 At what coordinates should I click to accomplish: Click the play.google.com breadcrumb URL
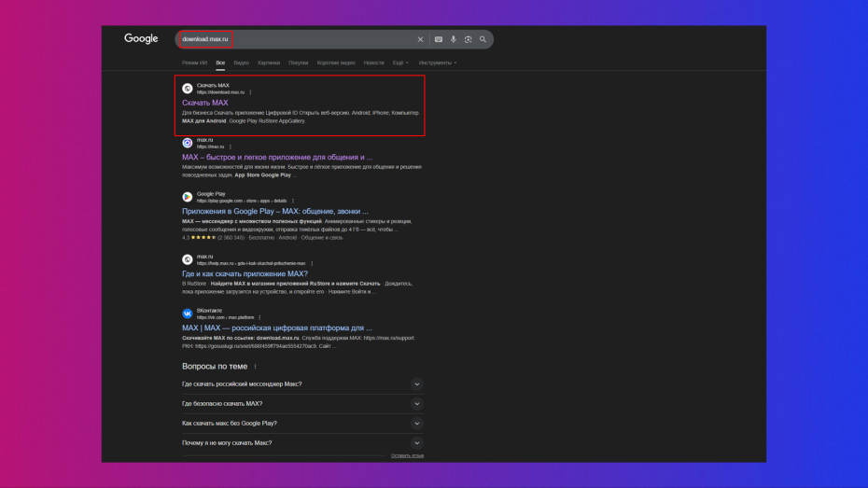(x=242, y=201)
